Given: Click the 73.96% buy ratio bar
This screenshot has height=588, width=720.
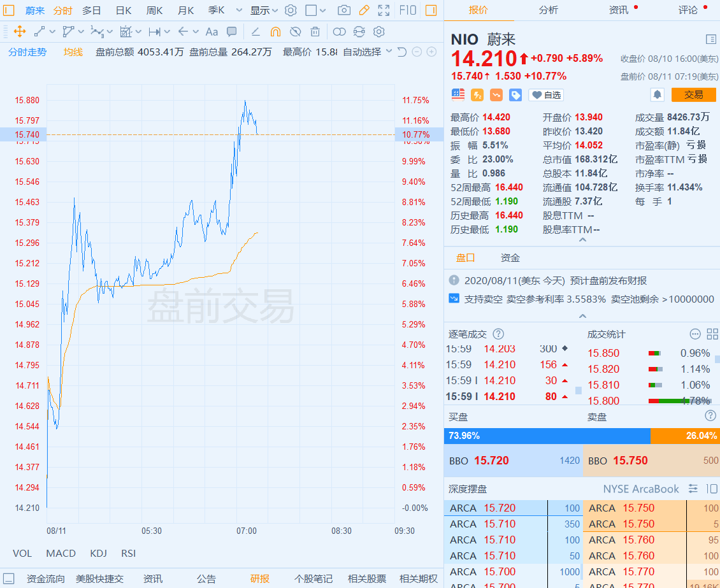Looking at the screenshot, I should (x=547, y=436).
